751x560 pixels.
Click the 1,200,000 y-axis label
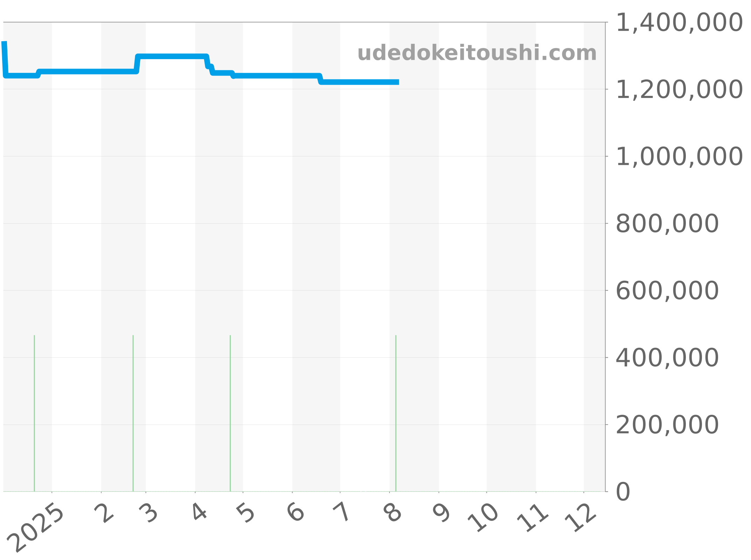pyautogui.click(x=679, y=90)
